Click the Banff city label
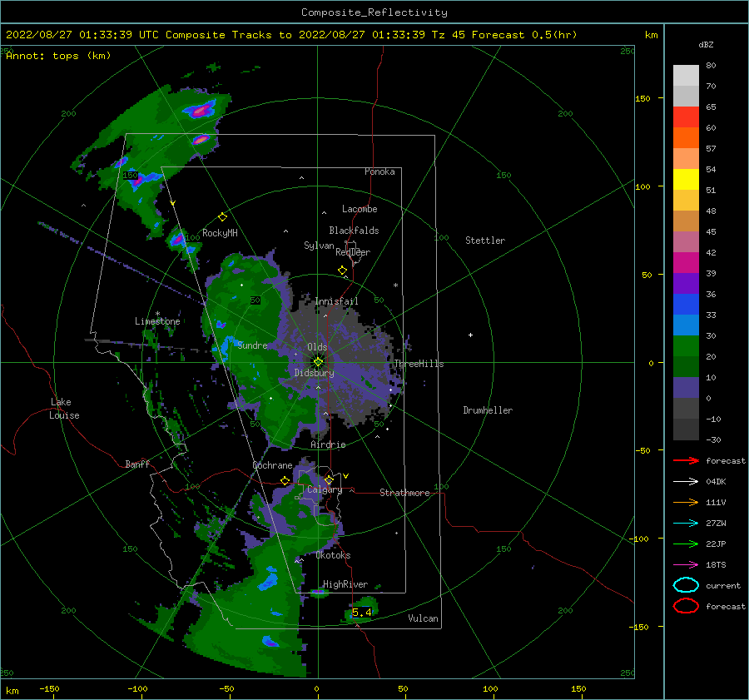This screenshot has width=749, height=700. coord(137,464)
